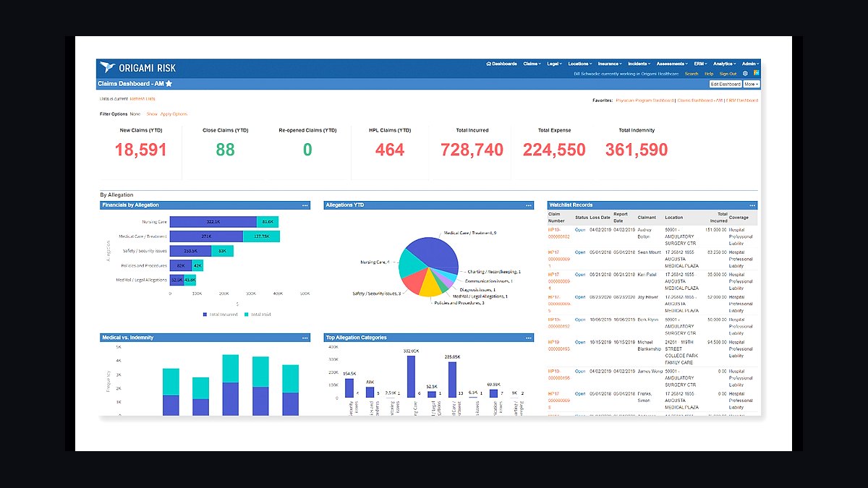
Task: Open the Financials by Allegation panel options (...)
Action: (305, 205)
